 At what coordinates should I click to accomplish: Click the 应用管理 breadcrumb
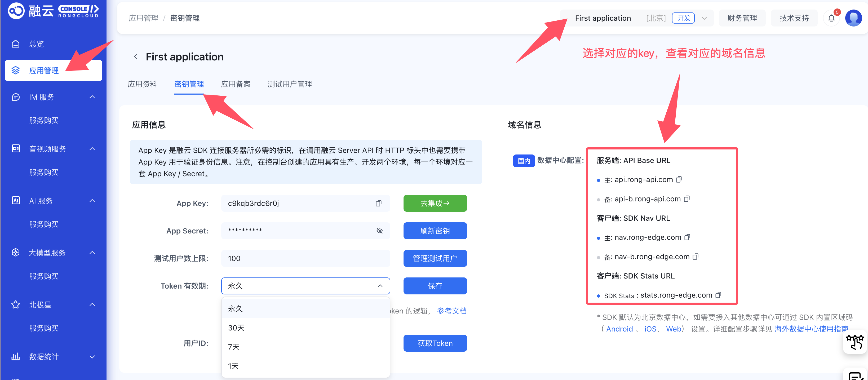pyautogui.click(x=144, y=18)
